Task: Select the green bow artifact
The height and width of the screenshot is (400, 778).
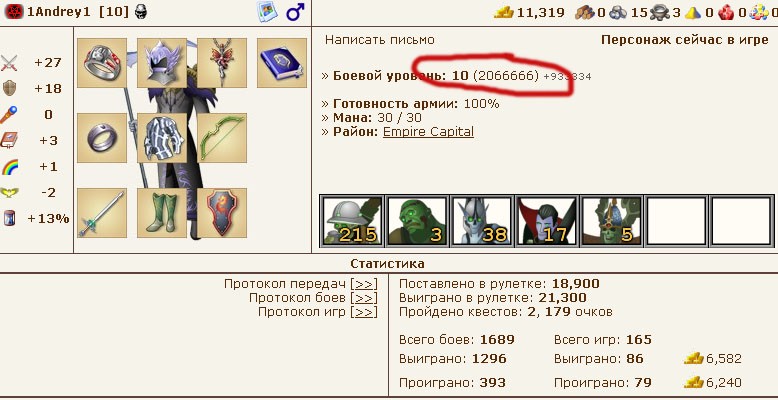Action: [x=222, y=138]
